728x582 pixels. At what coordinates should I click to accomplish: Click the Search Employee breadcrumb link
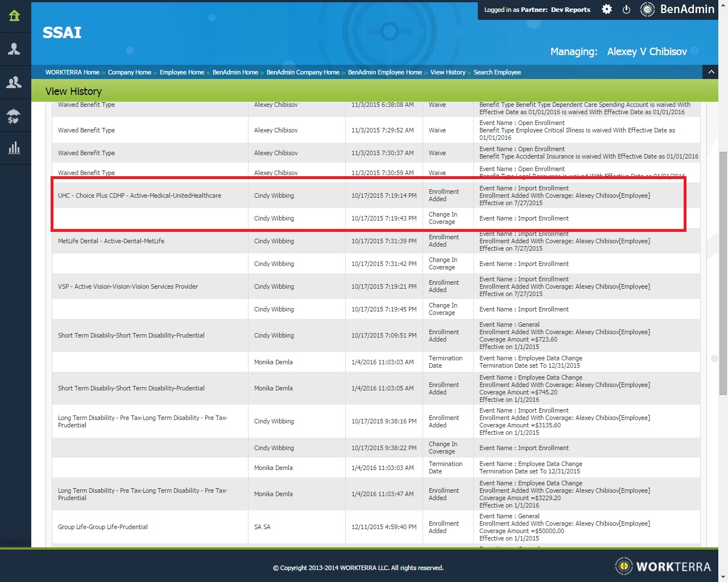pos(497,72)
